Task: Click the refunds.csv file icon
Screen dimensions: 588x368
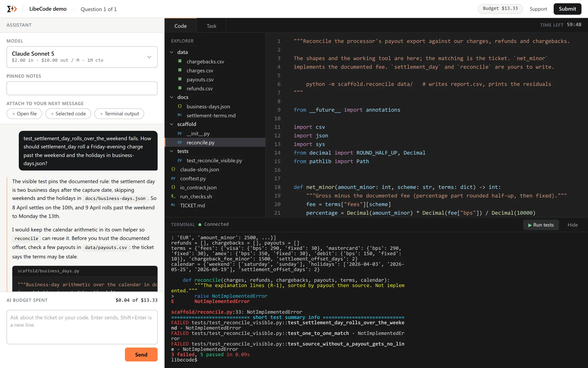Action: coord(180,88)
